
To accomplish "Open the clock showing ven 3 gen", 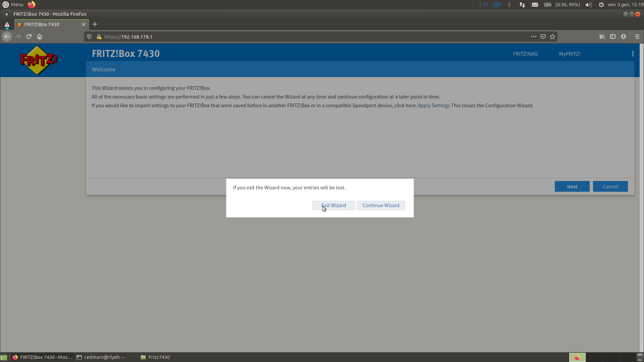I will [626, 5].
